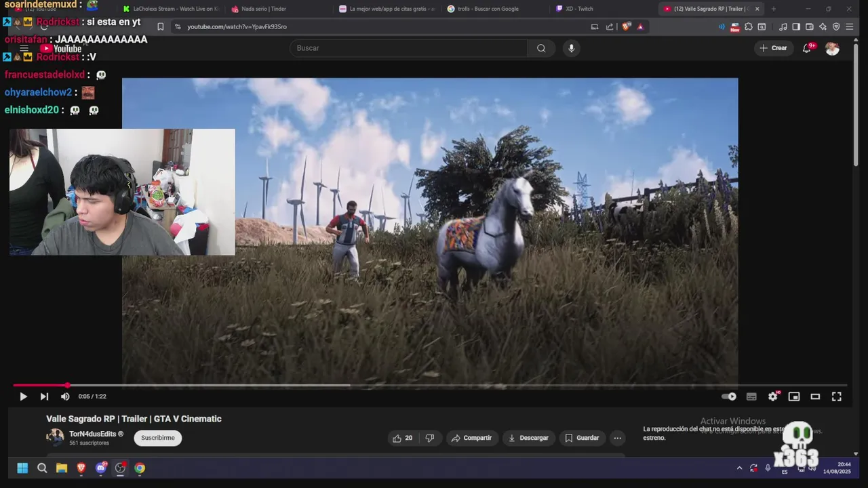This screenshot has width=868, height=488.
Task: Click the youtube.com address bar URL
Action: tap(237, 26)
